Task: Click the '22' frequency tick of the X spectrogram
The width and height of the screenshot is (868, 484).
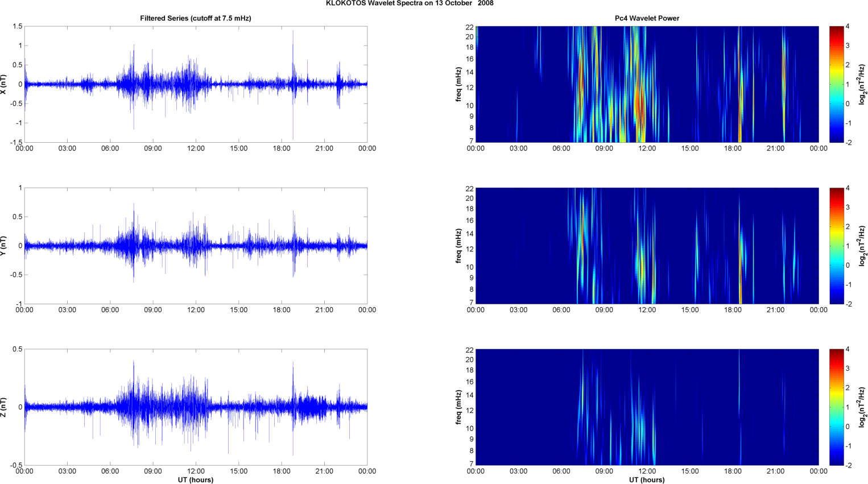Action: pyautogui.click(x=470, y=27)
